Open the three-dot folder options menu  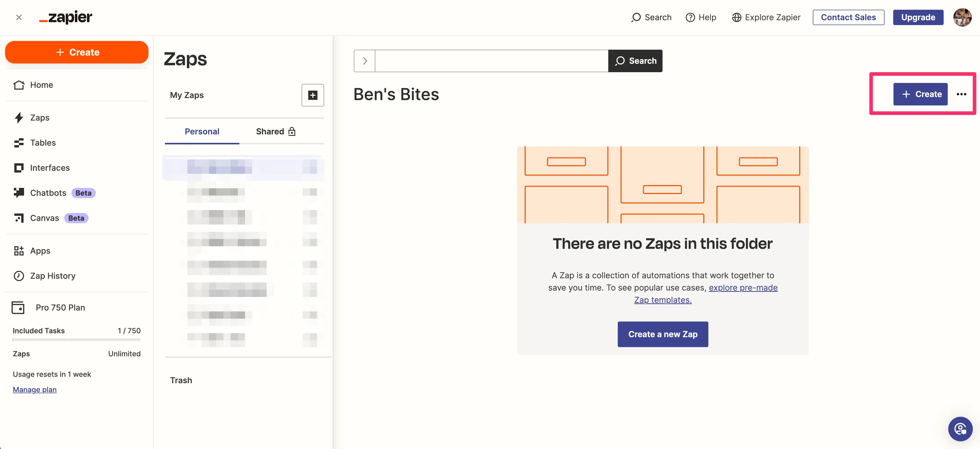click(x=961, y=94)
